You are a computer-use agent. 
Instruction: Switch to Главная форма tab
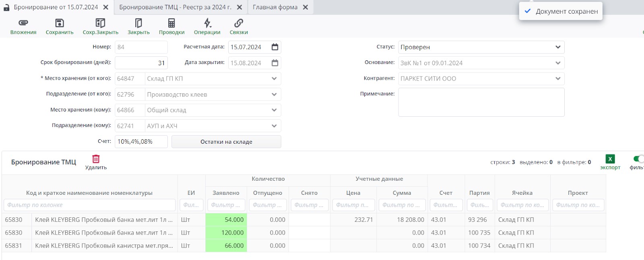tap(275, 7)
